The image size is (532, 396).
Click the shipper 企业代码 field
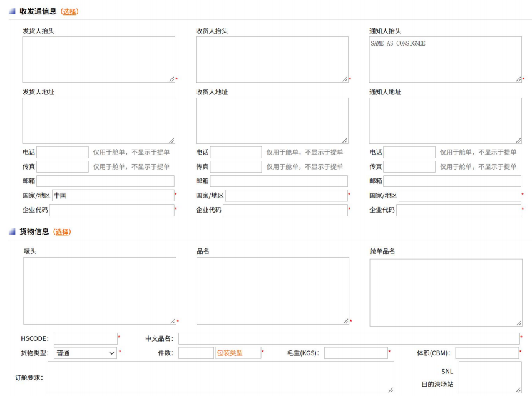pos(112,210)
